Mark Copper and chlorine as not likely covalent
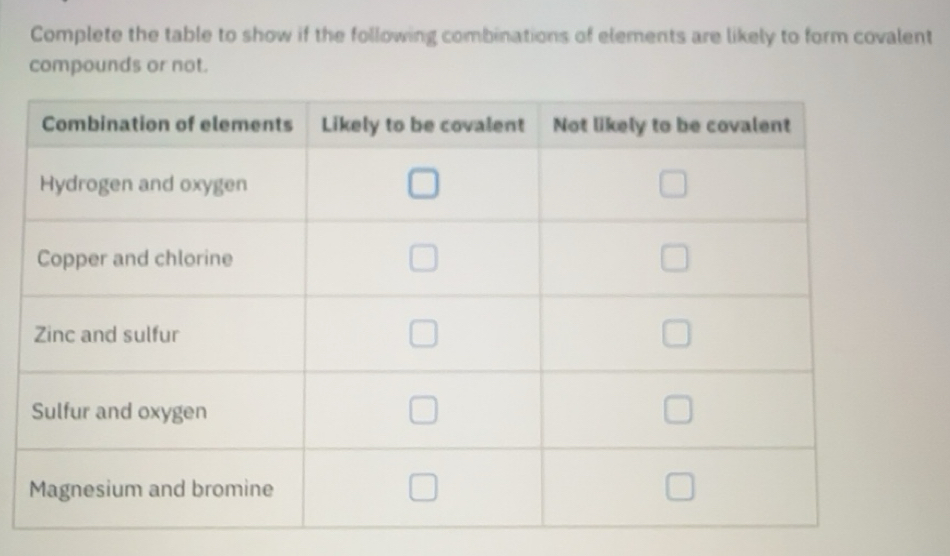 [675, 260]
